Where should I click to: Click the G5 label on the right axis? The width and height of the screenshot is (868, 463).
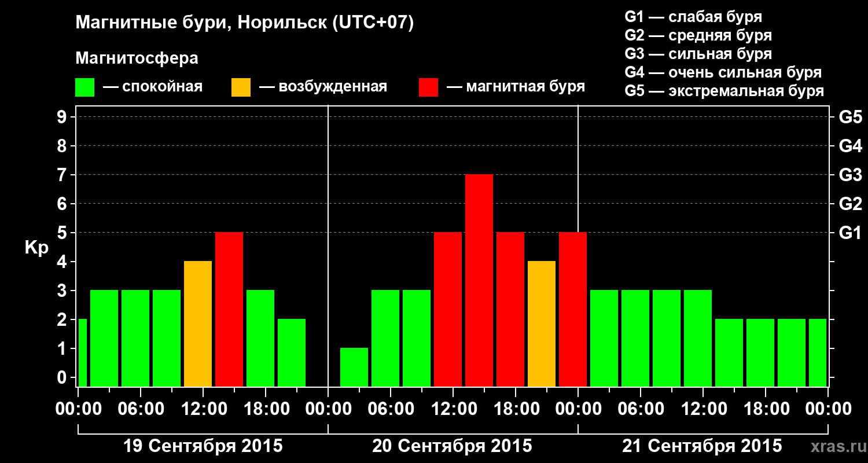850,117
